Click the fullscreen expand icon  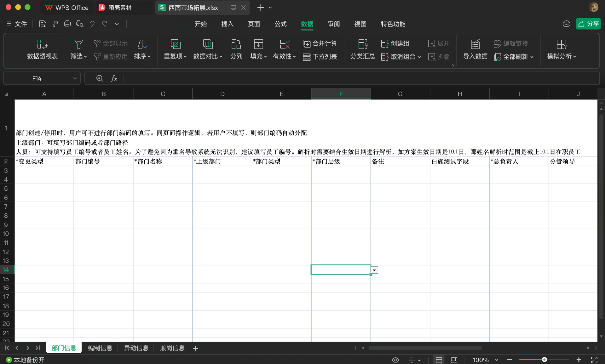point(594,360)
